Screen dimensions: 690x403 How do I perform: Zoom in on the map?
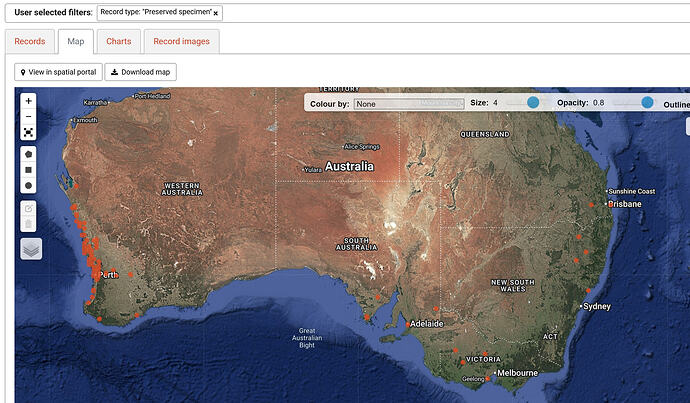point(29,101)
